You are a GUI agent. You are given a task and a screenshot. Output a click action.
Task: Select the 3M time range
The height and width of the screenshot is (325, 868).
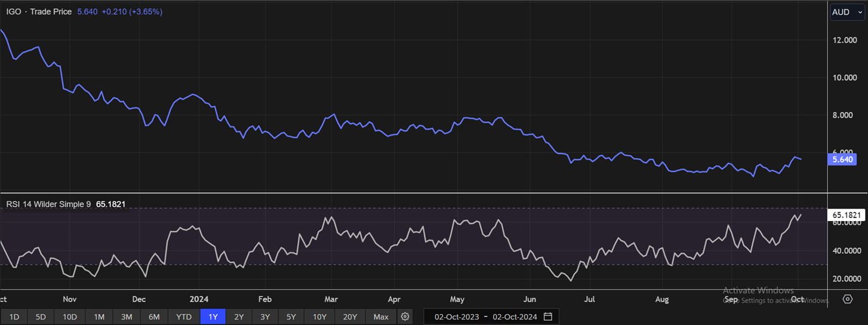(127, 317)
